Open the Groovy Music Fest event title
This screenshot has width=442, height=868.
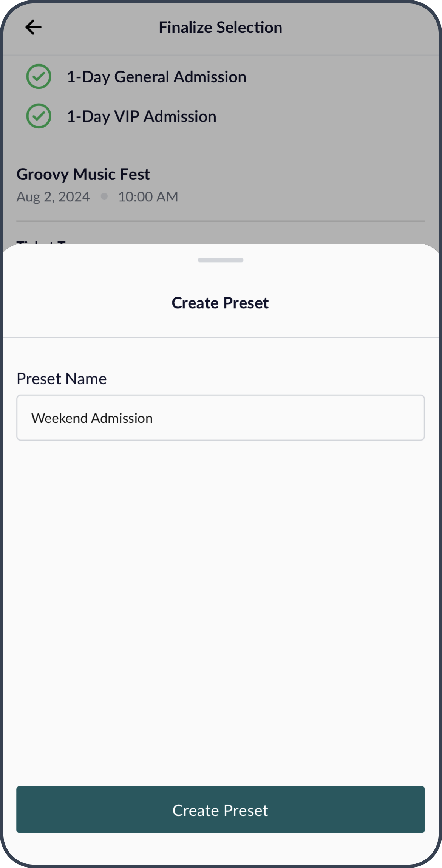click(83, 174)
